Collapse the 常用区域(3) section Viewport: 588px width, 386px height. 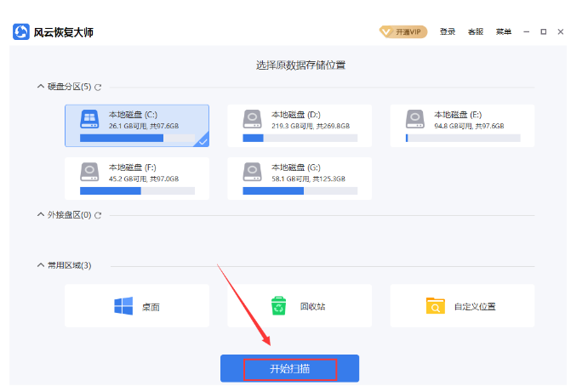[41, 265]
